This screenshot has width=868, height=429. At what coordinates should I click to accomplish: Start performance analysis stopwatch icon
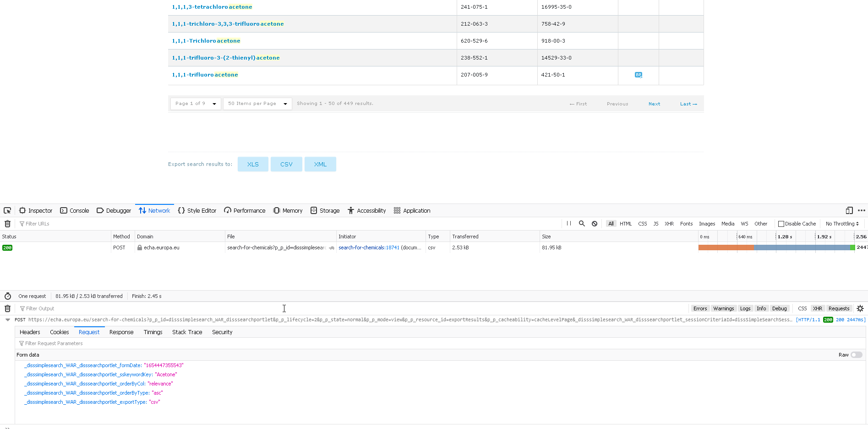[x=8, y=296]
